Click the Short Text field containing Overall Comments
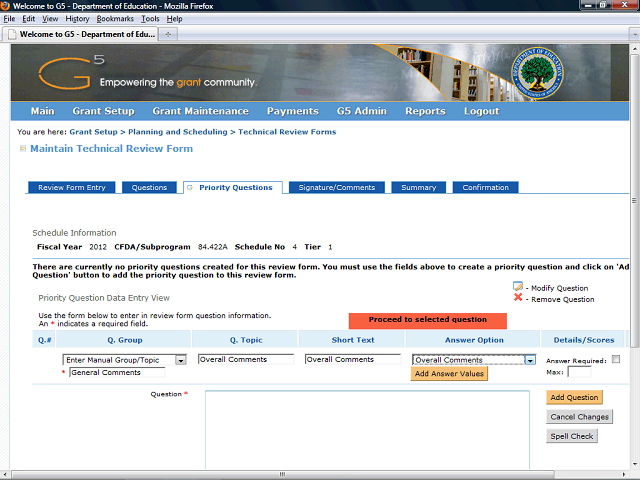This screenshot has width=640, height=480. pos(353,359)
